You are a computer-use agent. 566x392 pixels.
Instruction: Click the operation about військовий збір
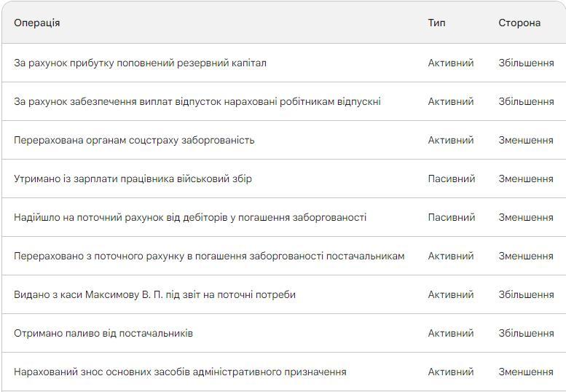[x=133, y=179]
